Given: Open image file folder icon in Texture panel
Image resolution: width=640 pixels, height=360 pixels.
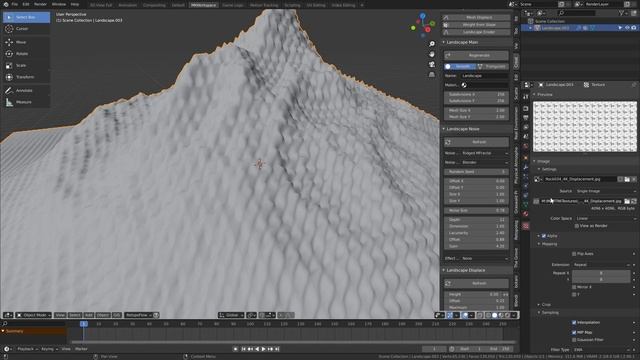Looking at the screenshot, I should [627, 179].
